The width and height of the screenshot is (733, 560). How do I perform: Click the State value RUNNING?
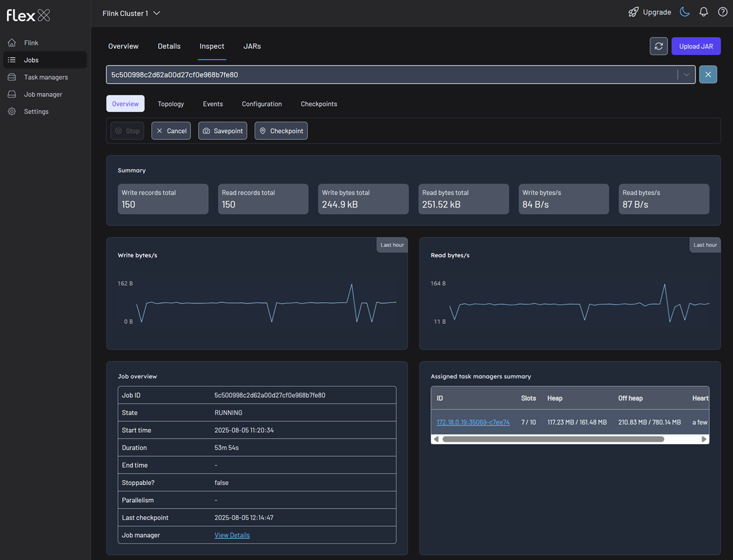[x=228, y=413]
